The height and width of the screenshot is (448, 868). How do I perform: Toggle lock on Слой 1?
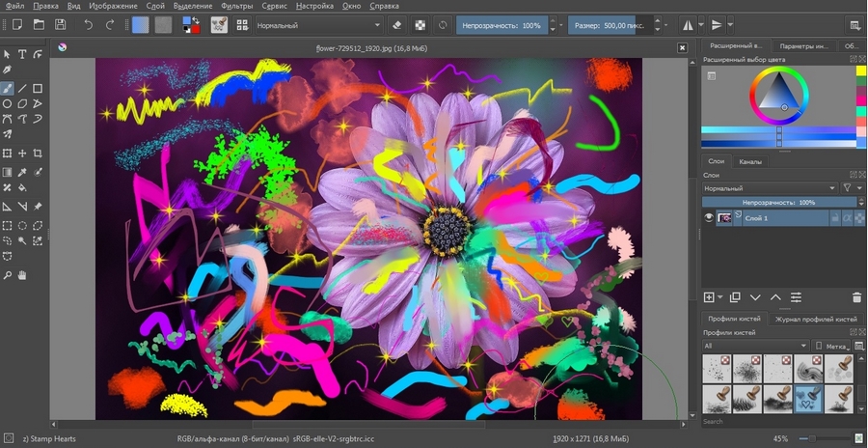(835, 218)
